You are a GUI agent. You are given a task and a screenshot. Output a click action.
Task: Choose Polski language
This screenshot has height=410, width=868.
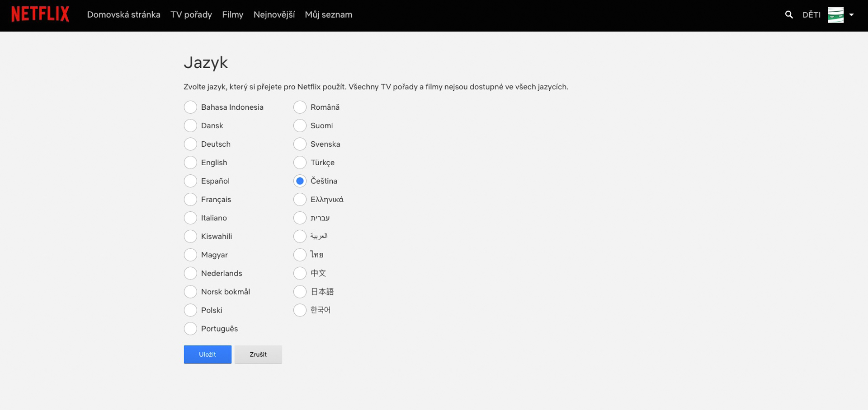[x=190, y=311]
